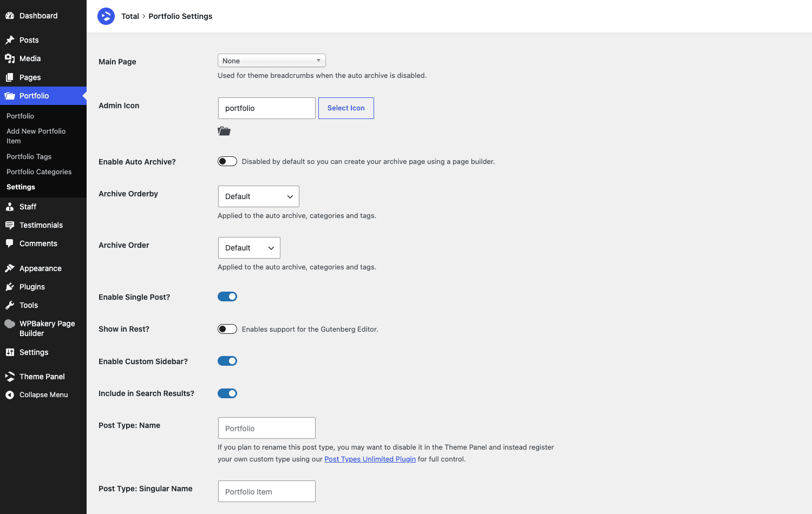Click Add New Portfolio Item

(36, 136)
